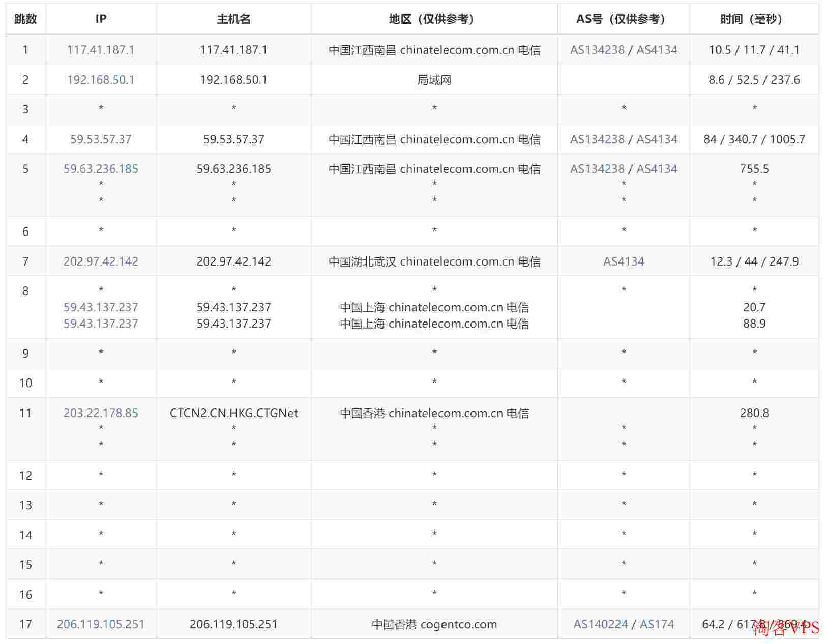The image size is (825, 644).
Task: Select hostname 206.119.105.251 in hop 17
Action: coord(233,624)
